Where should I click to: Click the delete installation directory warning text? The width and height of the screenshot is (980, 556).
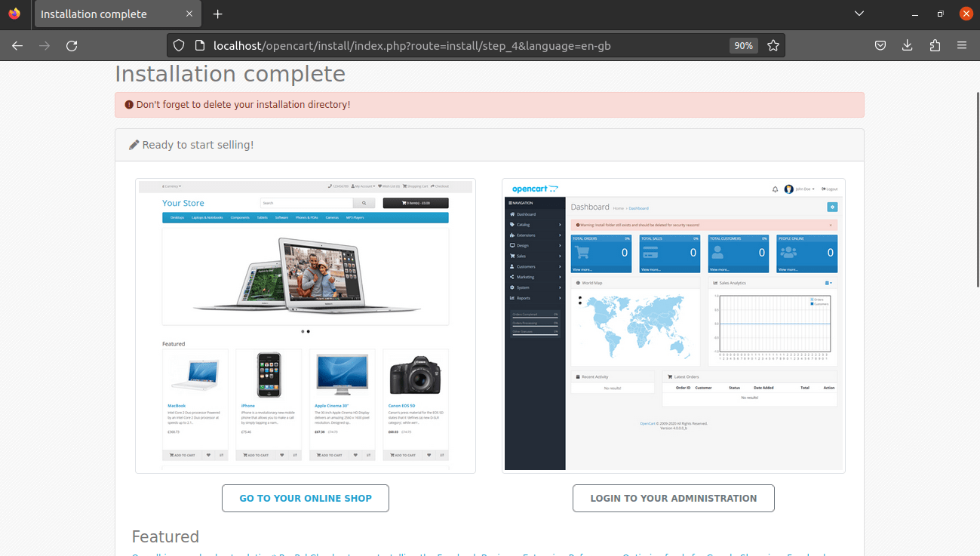pyautogui.click(x=243, y=105)
